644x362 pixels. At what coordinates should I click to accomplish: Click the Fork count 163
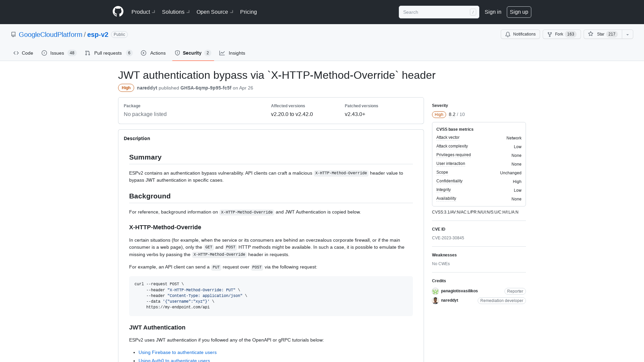(x=571, y=34)
